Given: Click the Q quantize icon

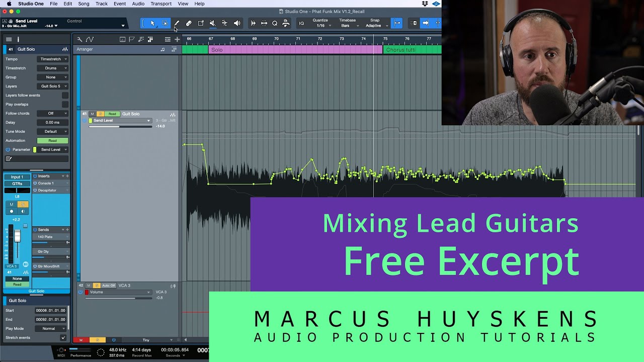Looking at the screenshot, I should click(275, 23).
